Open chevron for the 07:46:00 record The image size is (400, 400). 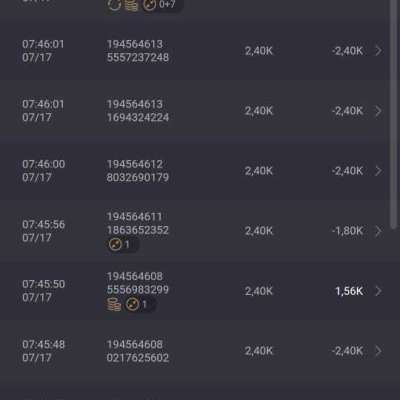coord(378,171)
